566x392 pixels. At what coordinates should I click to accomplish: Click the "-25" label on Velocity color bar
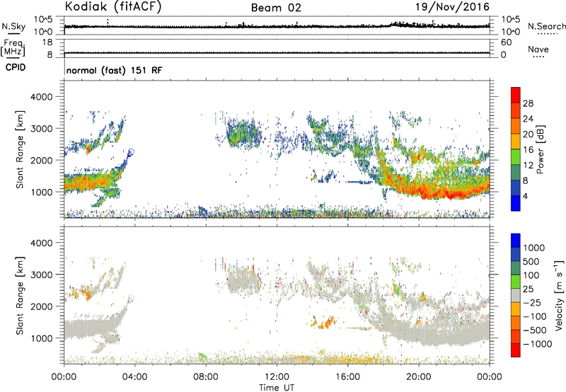tap(532, 302)
